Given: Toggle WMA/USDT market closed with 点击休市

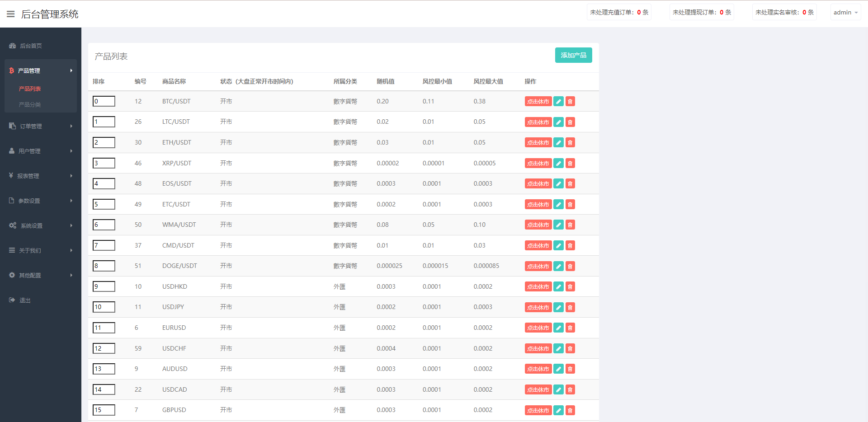Looking at the screenshot, I should click(538, 225).
